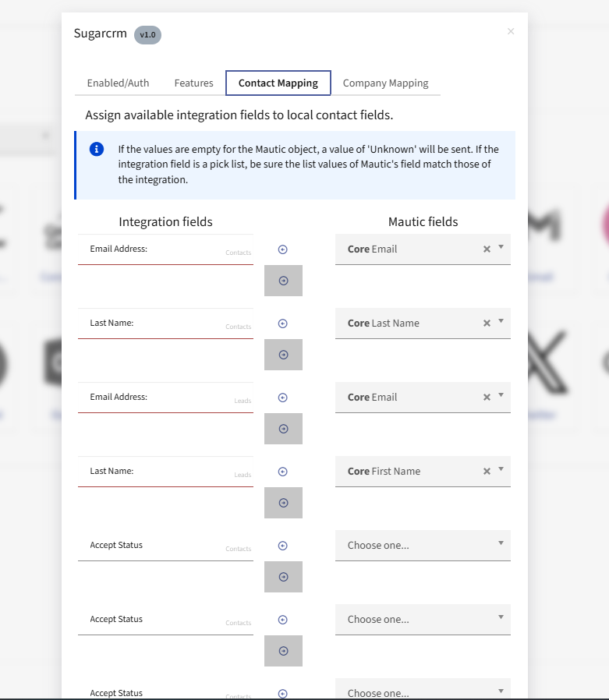Click the blue info icon in the notice
Image resolution: width=609 pixels, height=700 pixels.
pos(97,149)
